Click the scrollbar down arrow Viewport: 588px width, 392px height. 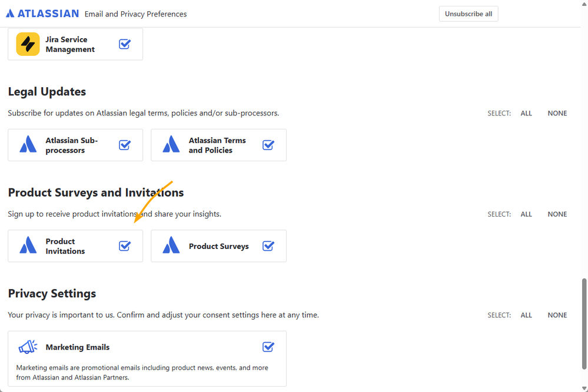coord(584,388)
